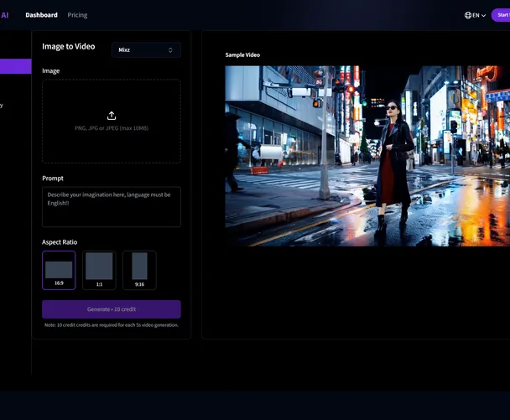Open the Dashboard tab
510x420 pixels.
pos(41,15)
